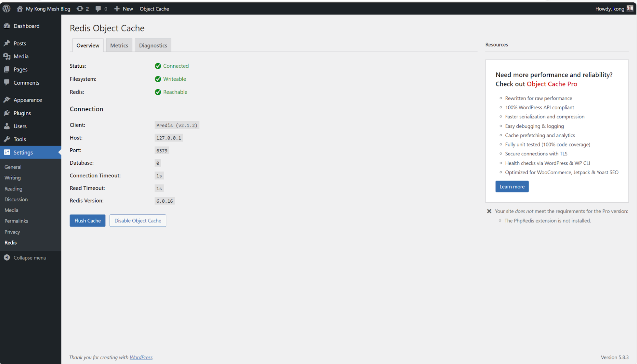The width and height of the screenshot is (637, 364).
Task: Click the Appearance paintbrush icon
Action: pos(7,100)
